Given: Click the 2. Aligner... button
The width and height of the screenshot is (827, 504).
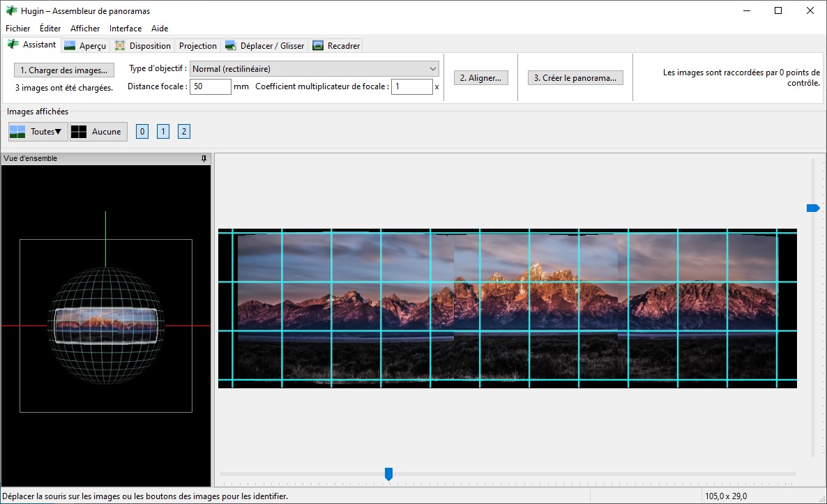Looking at the screenshot, I should point(480,78).
